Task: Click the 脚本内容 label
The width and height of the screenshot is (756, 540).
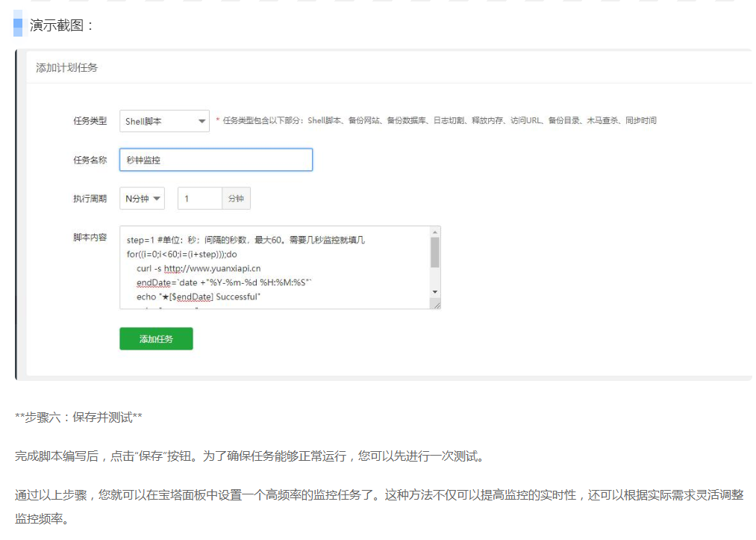Action: click(90, 237)
